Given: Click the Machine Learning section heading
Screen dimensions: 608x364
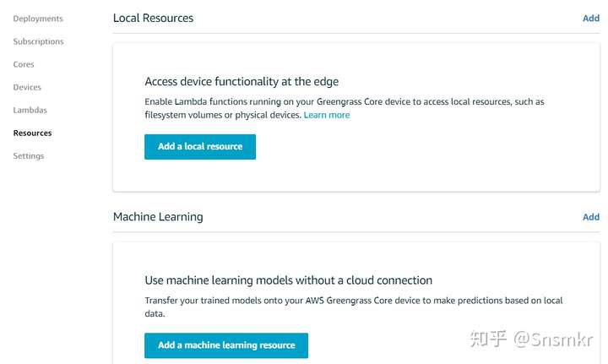Looking at the screenshot, I should coord(158,217).
